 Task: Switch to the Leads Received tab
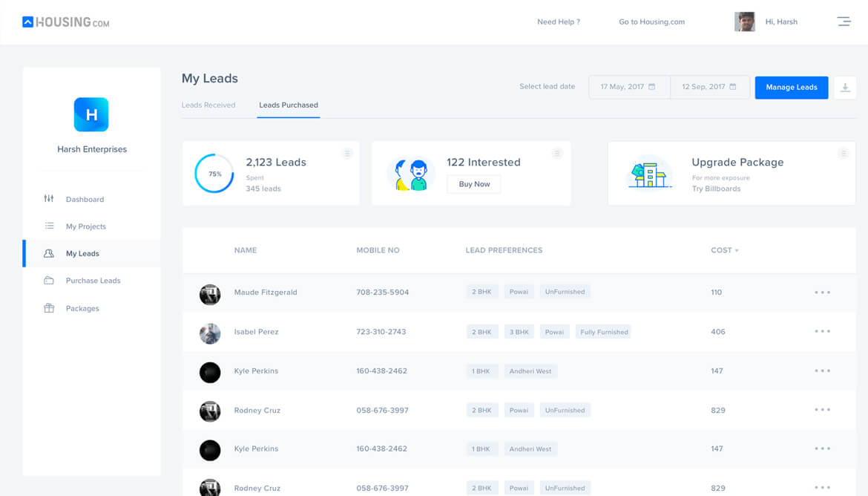(x=209, y=105)
